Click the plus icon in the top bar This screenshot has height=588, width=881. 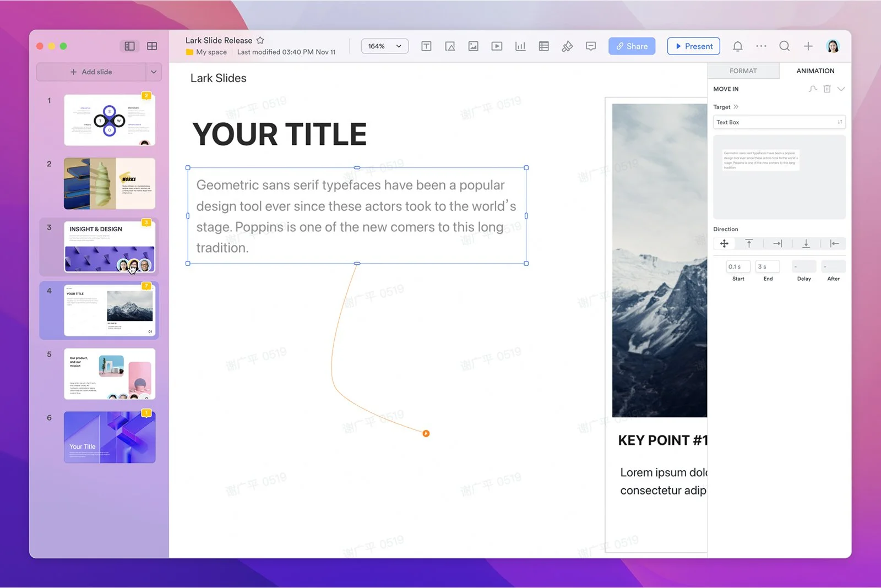808,46
